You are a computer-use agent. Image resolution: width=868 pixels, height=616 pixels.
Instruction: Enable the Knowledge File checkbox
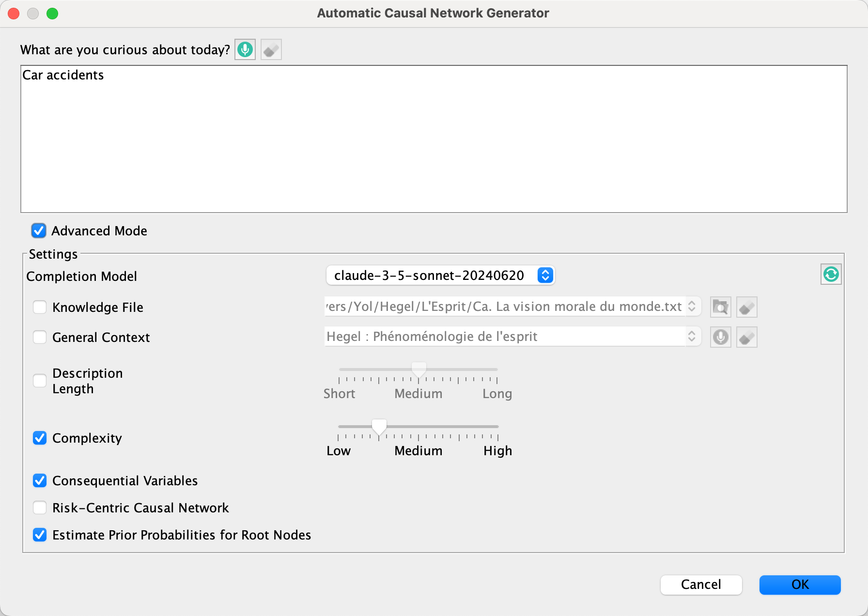click(x=40, y=307)
